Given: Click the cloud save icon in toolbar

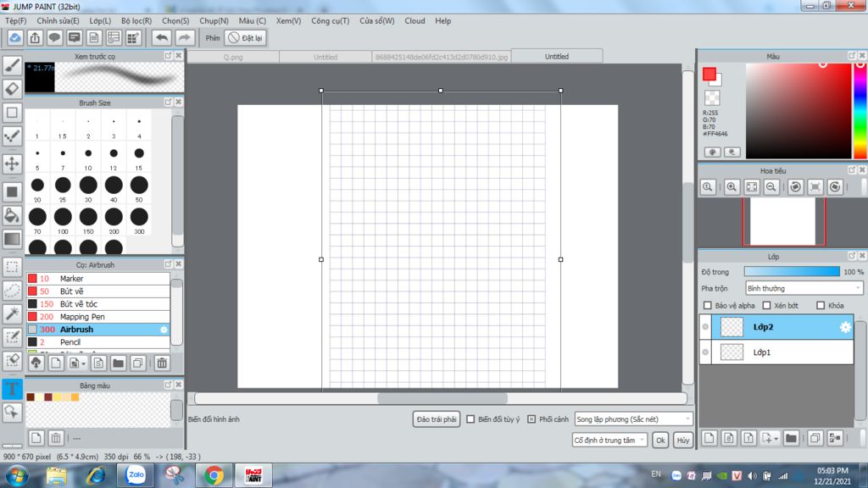Looking at the screenshot, I should [x=15, y=37].
